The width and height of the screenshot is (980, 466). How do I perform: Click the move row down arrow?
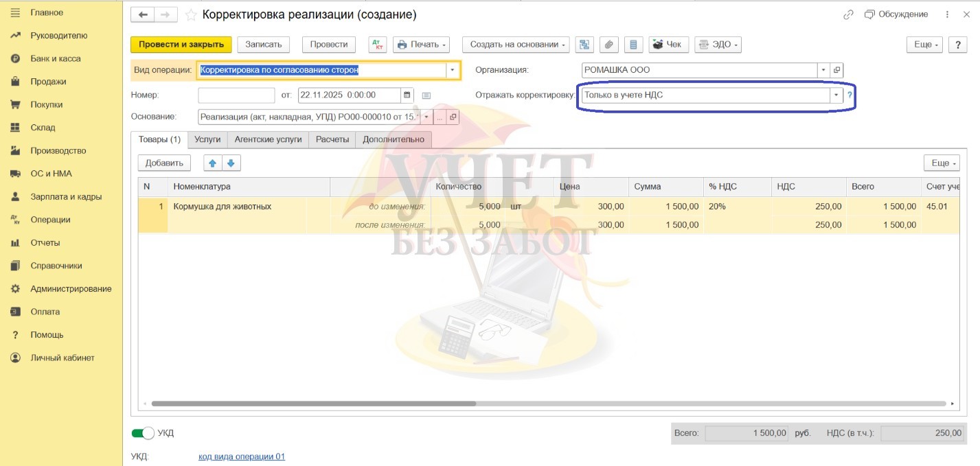click(231, 163)
